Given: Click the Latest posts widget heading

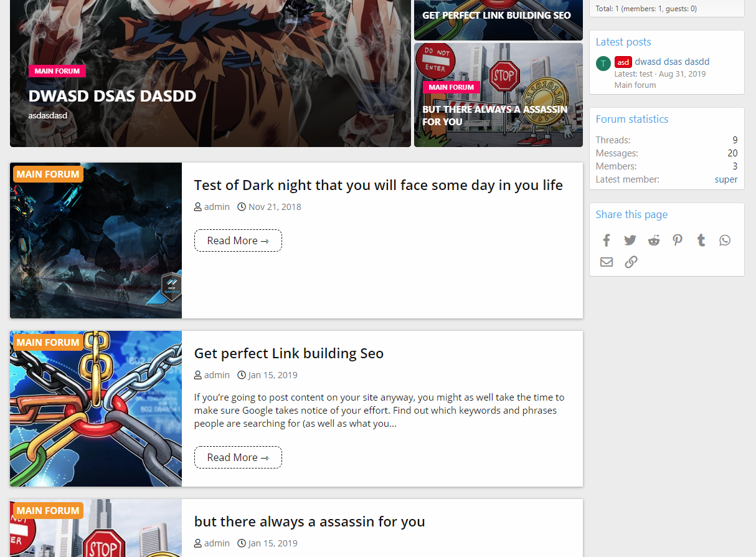Looking at the screenshot, I should [623, 42].
